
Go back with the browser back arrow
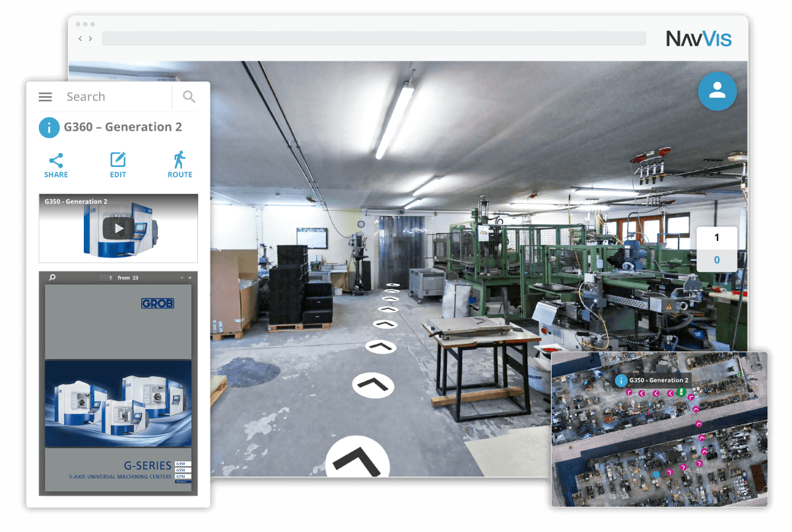(81, 39)
